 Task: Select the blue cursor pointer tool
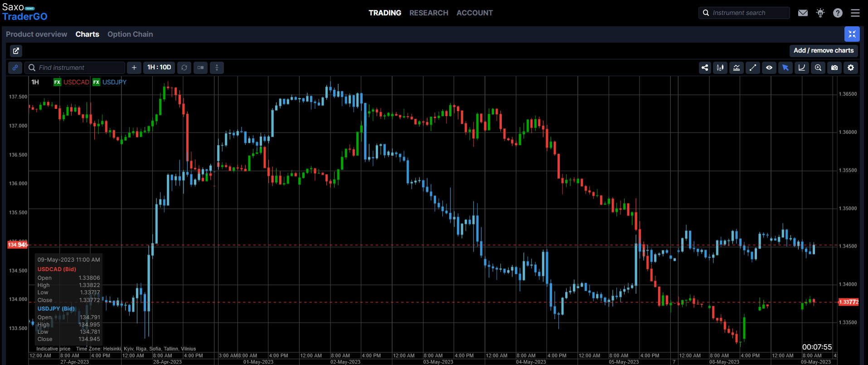click(786, 68)
